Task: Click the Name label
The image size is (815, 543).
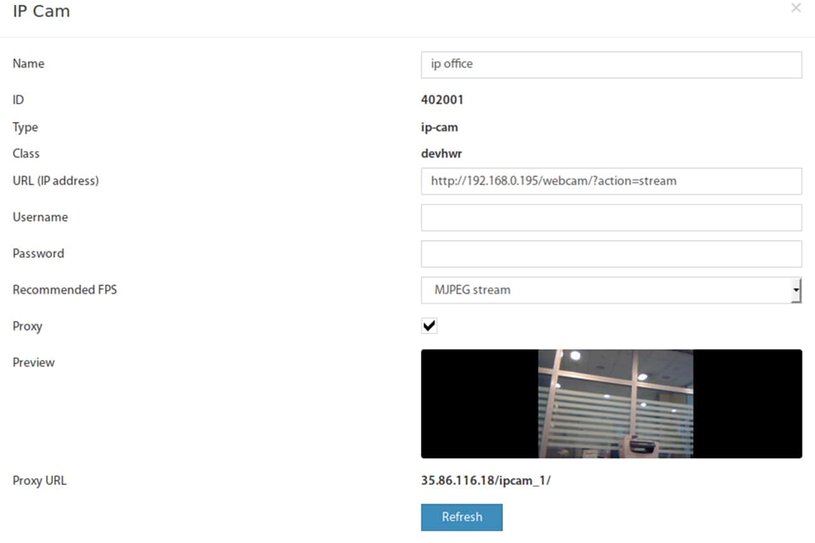Action: [29, 63]
